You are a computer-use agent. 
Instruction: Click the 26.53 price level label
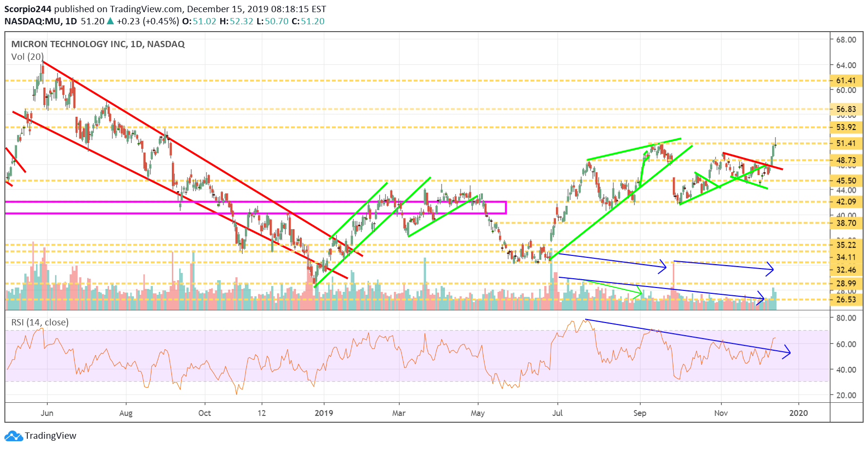coord(846,300)
